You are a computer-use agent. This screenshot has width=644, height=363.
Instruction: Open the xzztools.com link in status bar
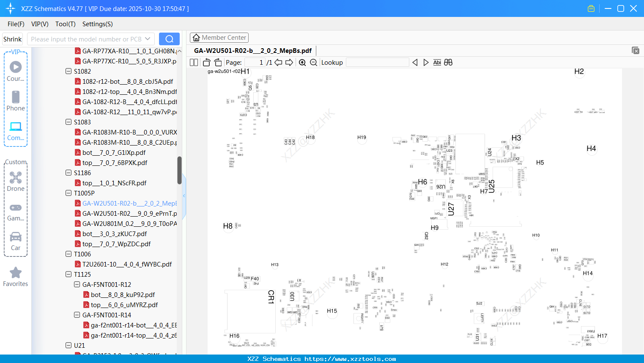coord(350,359)
